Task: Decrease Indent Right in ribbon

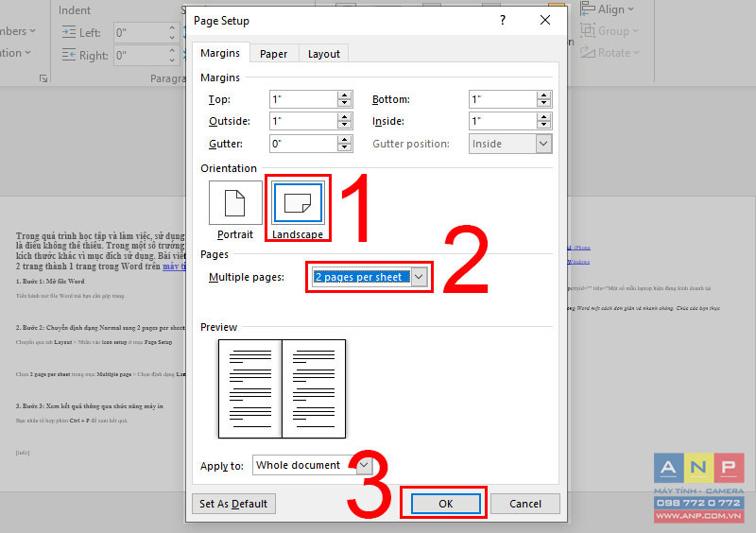Action: tap(172, 60)
